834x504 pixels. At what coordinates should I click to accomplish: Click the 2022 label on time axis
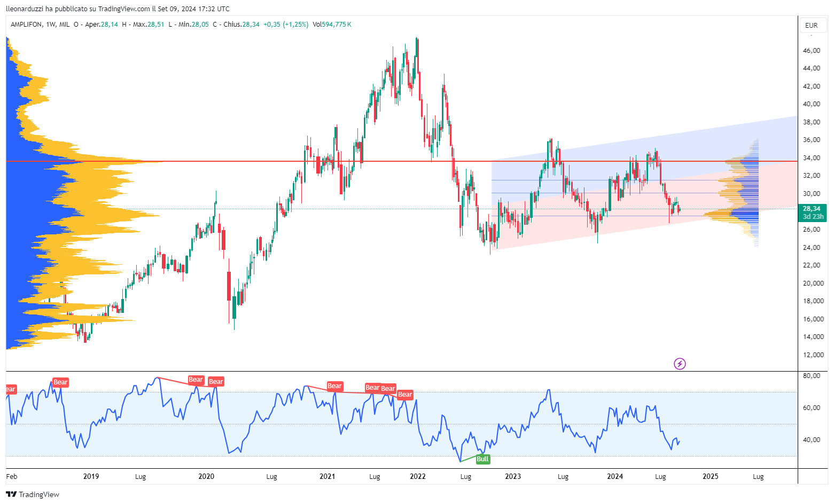(x=418, y=477)
